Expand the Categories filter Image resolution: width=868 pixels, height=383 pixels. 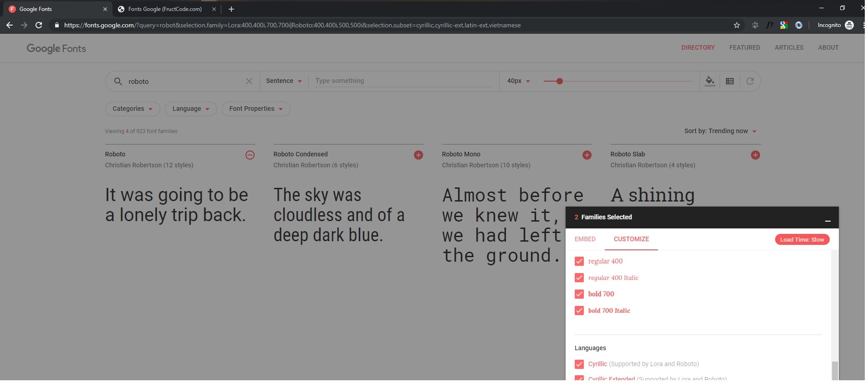pos(133,109)
